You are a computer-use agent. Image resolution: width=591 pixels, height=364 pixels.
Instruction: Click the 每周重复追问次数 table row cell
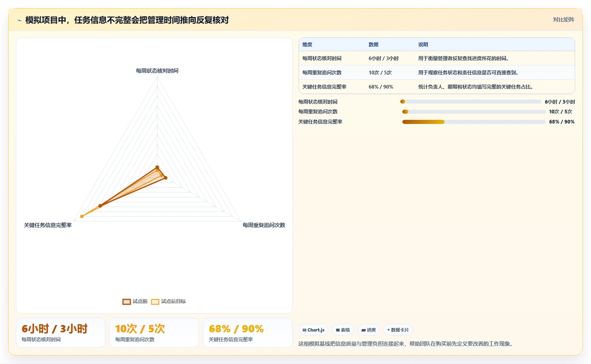pos(322,73)
